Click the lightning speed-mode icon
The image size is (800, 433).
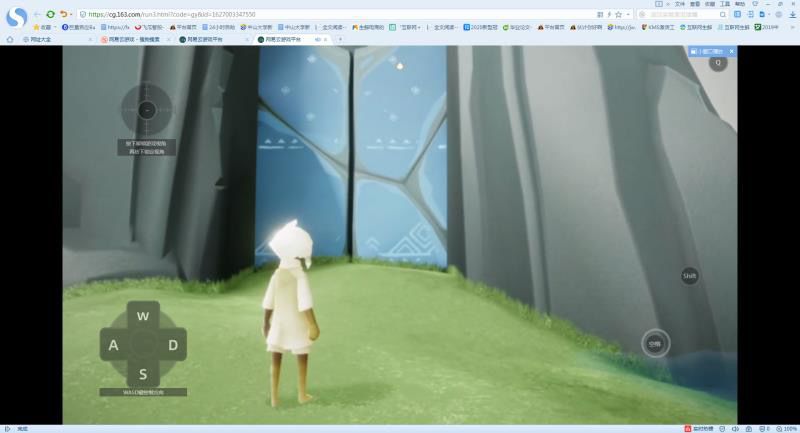pyautogui.click(x=609, y=14)
